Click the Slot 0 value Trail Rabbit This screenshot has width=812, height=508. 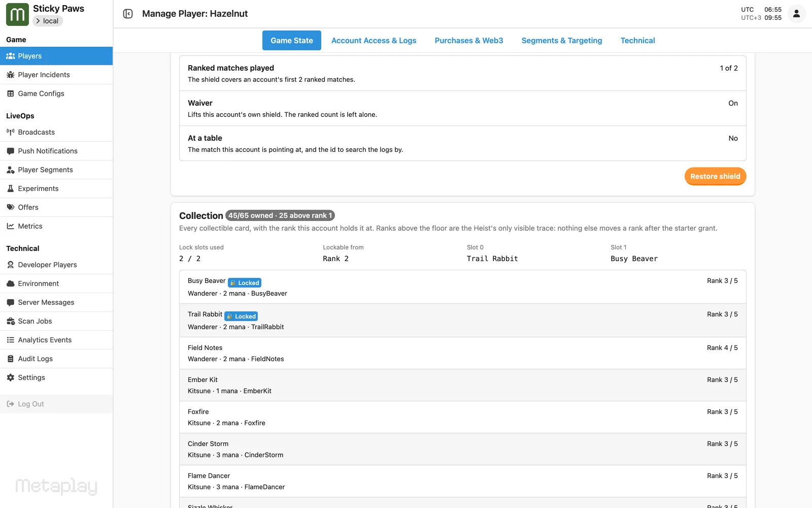pyautogui.click(x=492, y=259)
